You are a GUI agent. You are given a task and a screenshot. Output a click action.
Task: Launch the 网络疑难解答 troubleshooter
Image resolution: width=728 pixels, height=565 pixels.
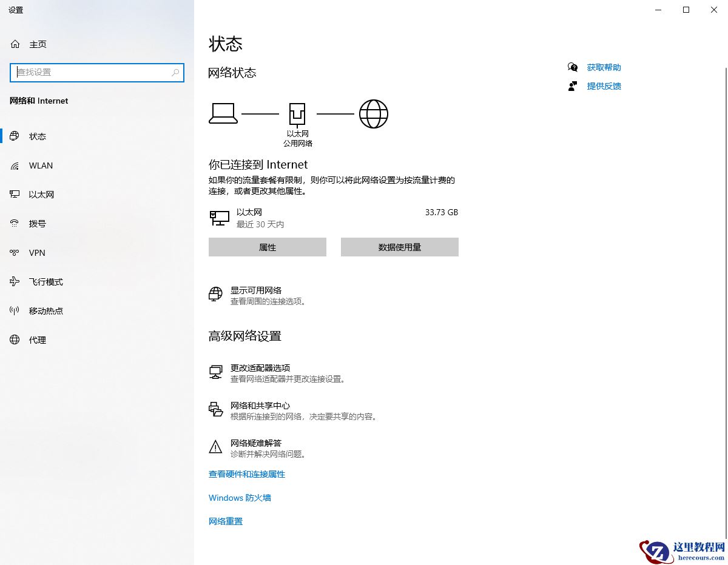coord(257,443)
